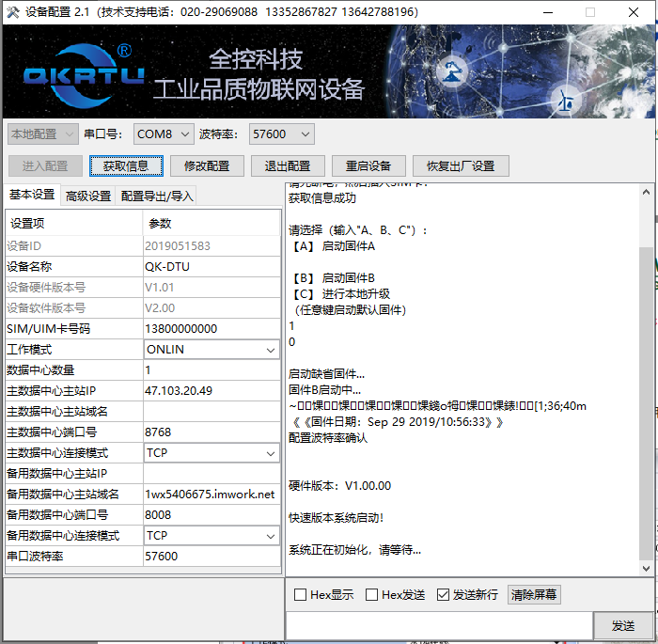
Task: Click log line 快速版本系统启动!
Action: pos(336,518)
